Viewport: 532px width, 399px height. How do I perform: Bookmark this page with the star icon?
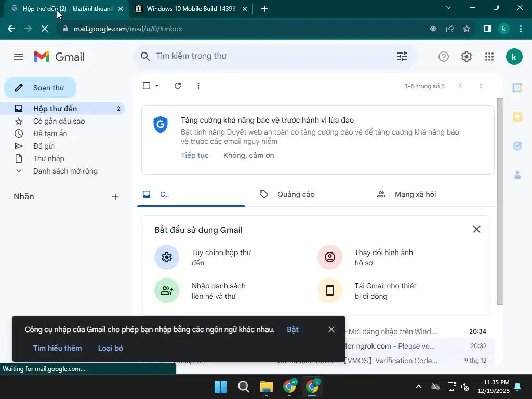(467, 29)
